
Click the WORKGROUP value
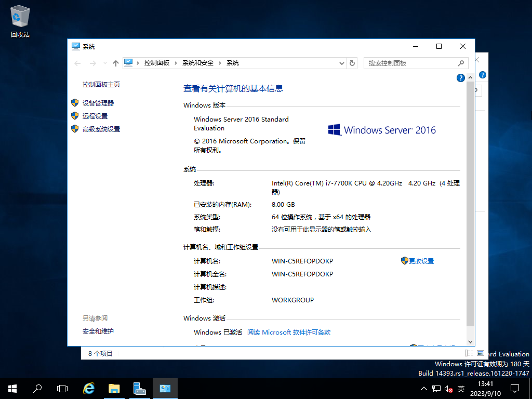click(293, 300)
